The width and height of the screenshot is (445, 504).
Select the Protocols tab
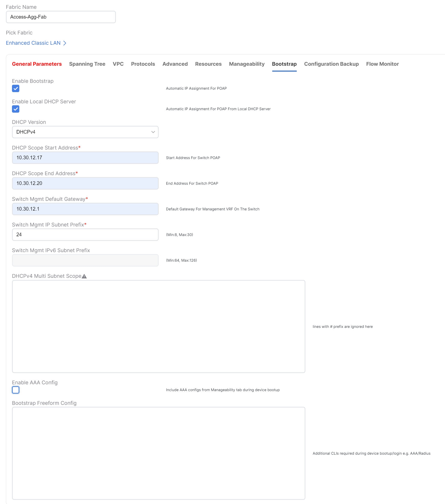(x=143, y=64)
